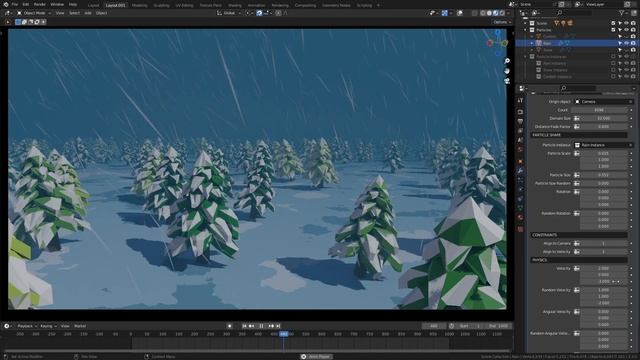Viewport: 640px width, 360px height.
Task: Click the Domain Size value slider
Action: [x=604, y=118]
